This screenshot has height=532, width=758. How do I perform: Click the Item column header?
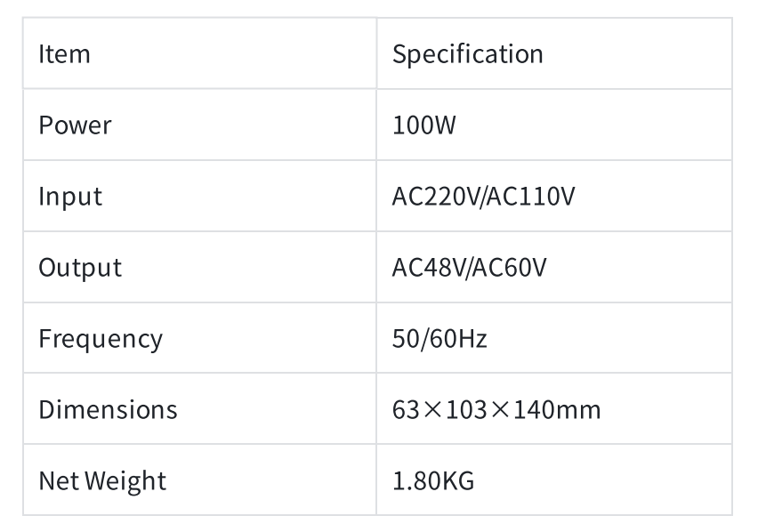64,54
